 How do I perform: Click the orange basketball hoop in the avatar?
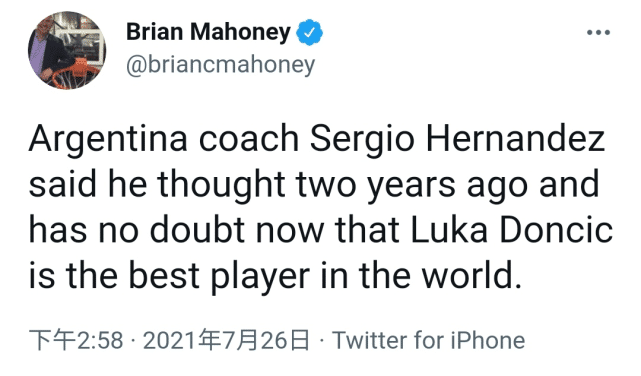tap(74, 75)
